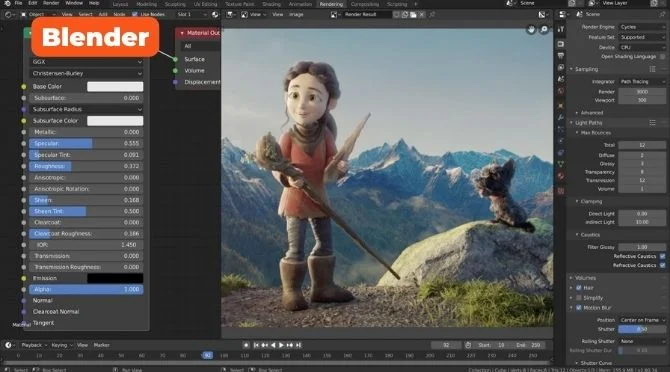Image resolution: width=670 pixels, height=372 pixels.
Task: Open the Output properties tab icon
Action: tap(561, 56)
